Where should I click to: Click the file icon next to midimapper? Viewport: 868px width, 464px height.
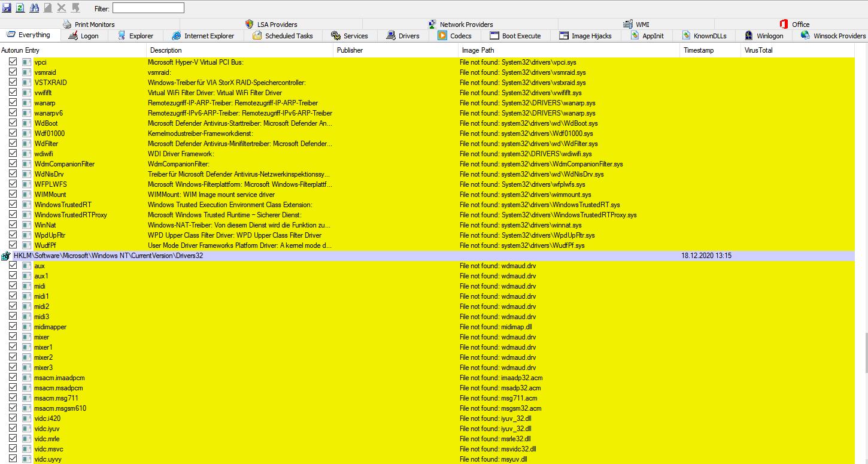[x=26, y=327]
